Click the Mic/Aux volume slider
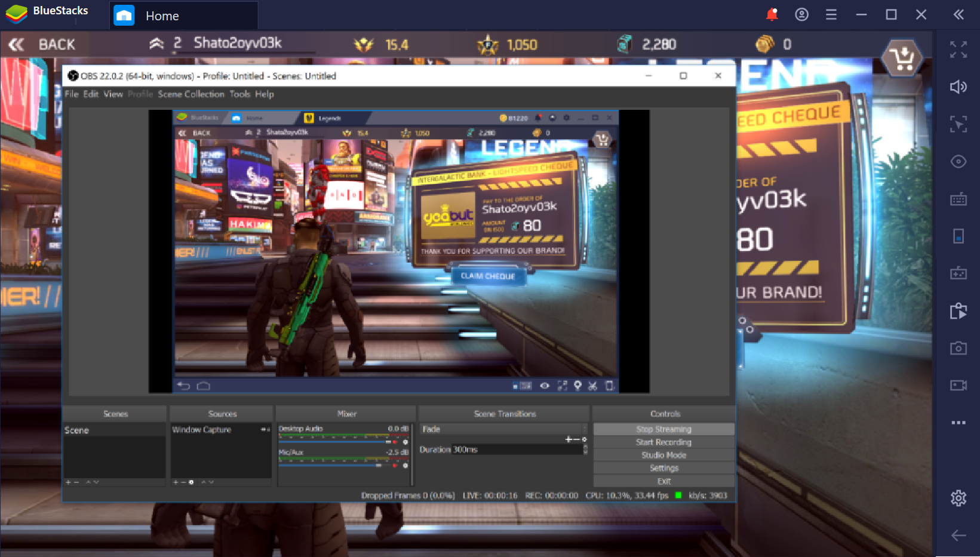The width and height of the screenshot is (980, 557). point(334,466)
